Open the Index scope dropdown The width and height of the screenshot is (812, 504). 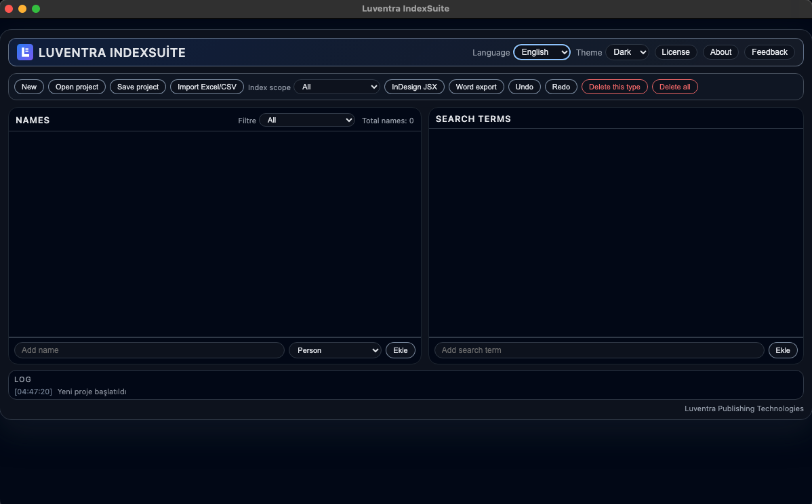[x=337, y=87]
